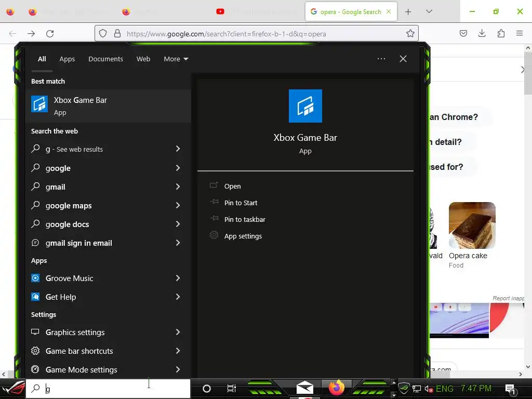Image resolution: width=532 pixels, height=399 pixels.
Task: Switch to the Apps search filter
Action: pyautogui.click(x=67, y=59)
